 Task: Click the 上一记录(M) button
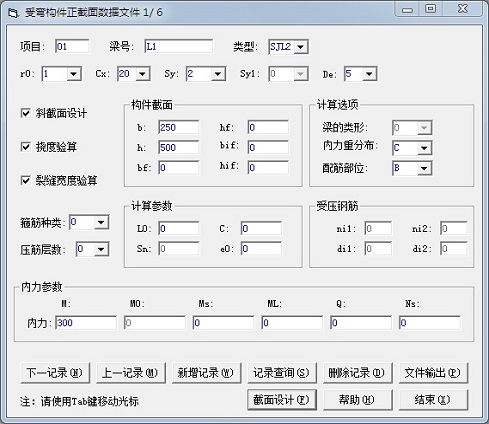131,373
